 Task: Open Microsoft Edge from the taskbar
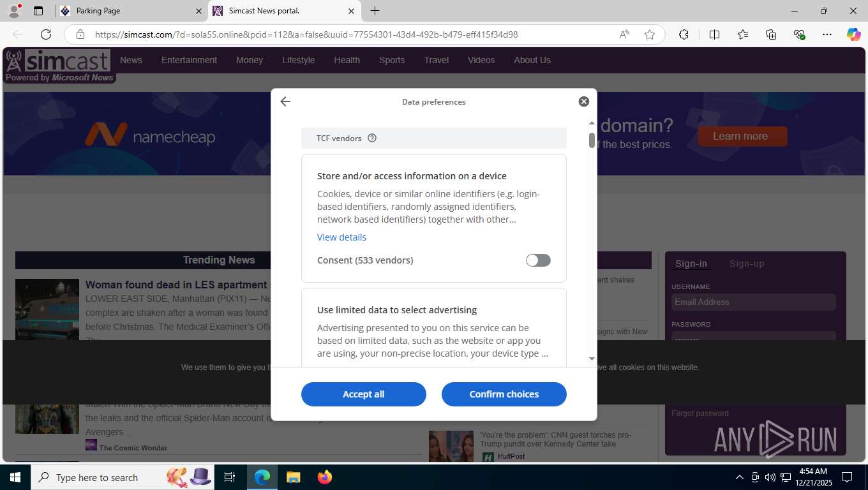click(x=262, y=477)
